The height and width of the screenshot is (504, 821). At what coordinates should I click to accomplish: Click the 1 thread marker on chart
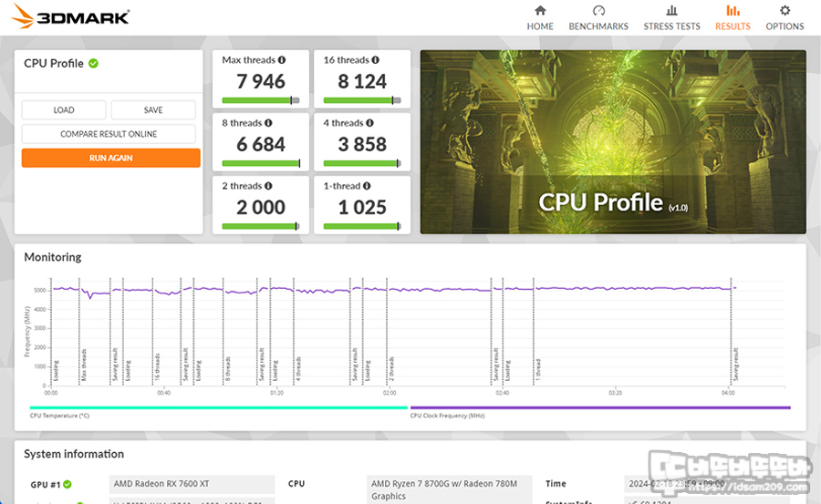537,369
